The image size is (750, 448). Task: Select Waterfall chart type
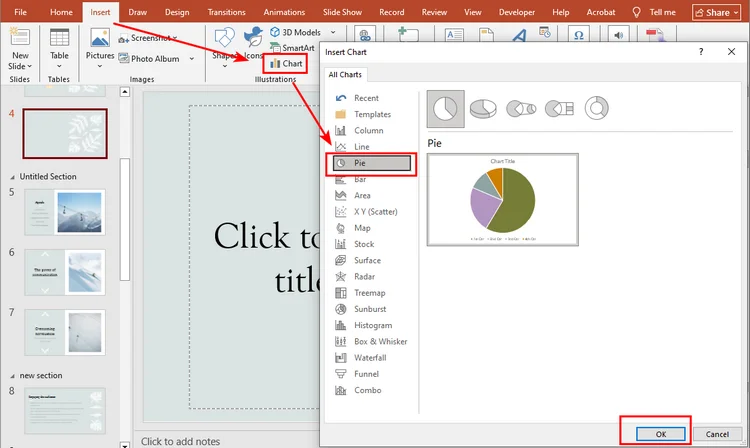click(372, 358)
